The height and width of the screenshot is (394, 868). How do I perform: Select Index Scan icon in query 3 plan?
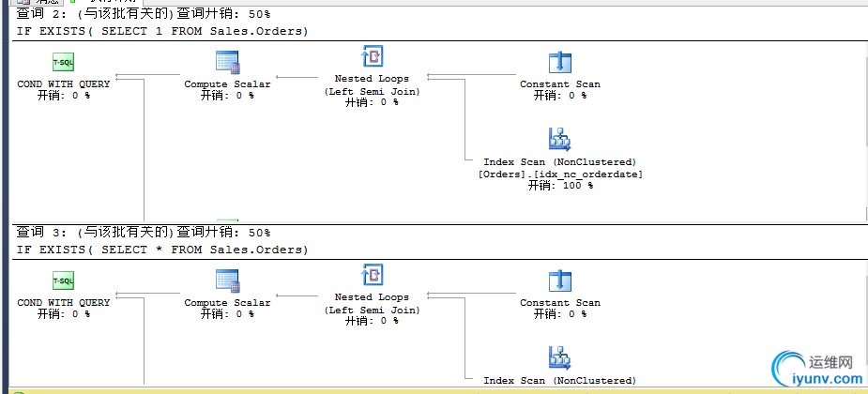click(559, 358)
